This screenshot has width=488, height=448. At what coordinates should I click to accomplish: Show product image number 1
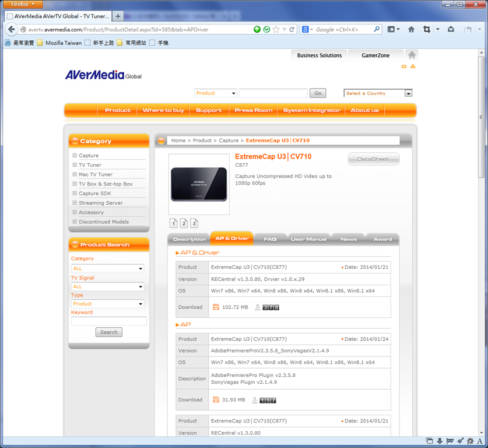click(x=173, y=223)
